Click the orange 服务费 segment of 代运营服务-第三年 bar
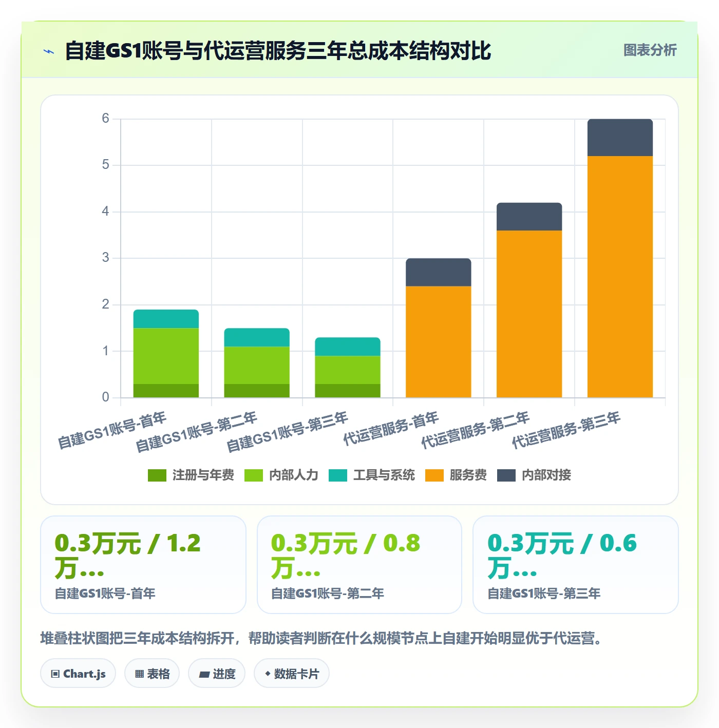719x728 pixels. pos(620,277)
